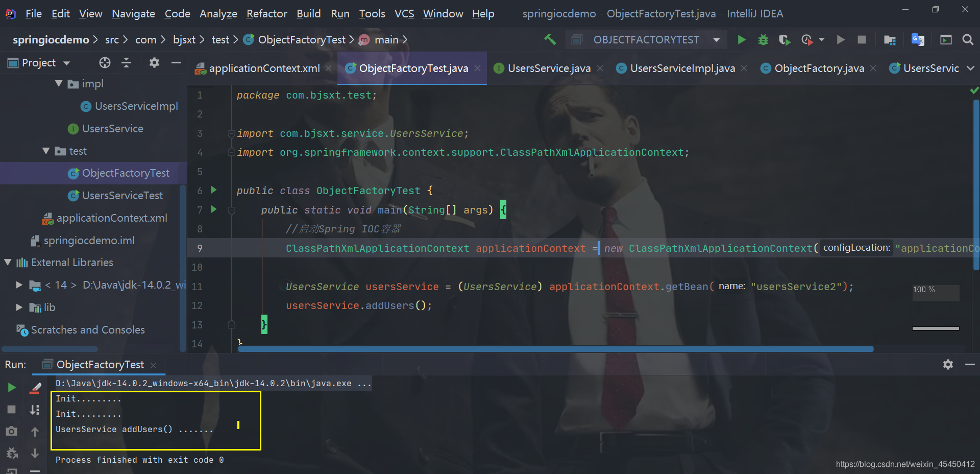Click the java.exe command line in console
Viewport: 980px width, 474px height.
pyautogui.click(x=213, y=383)
